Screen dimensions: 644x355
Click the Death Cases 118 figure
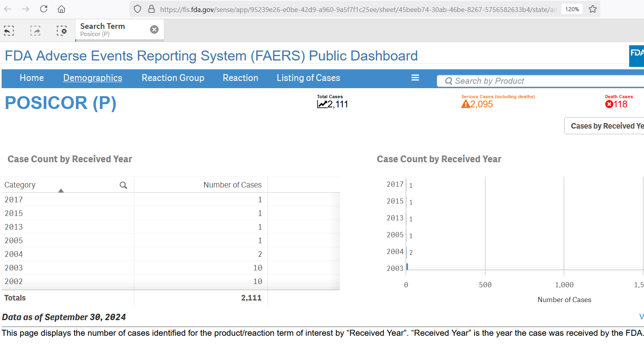click(620, 105)
